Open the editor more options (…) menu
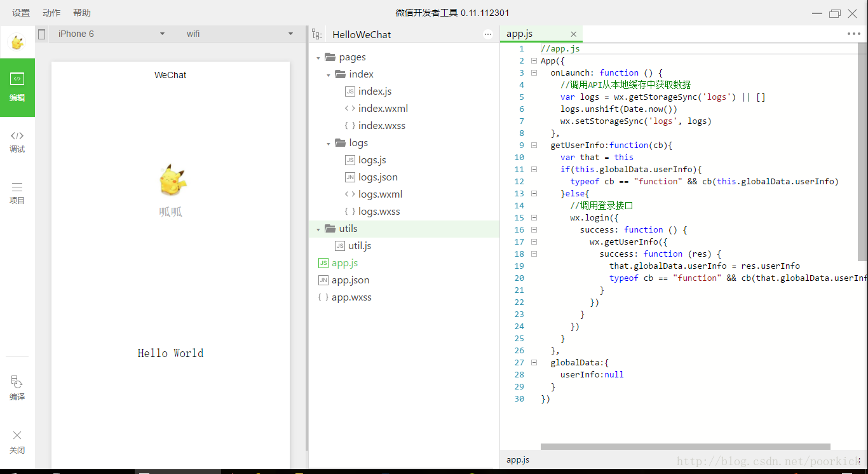Screen dimensions: 868x474 [x=854, y=34]
